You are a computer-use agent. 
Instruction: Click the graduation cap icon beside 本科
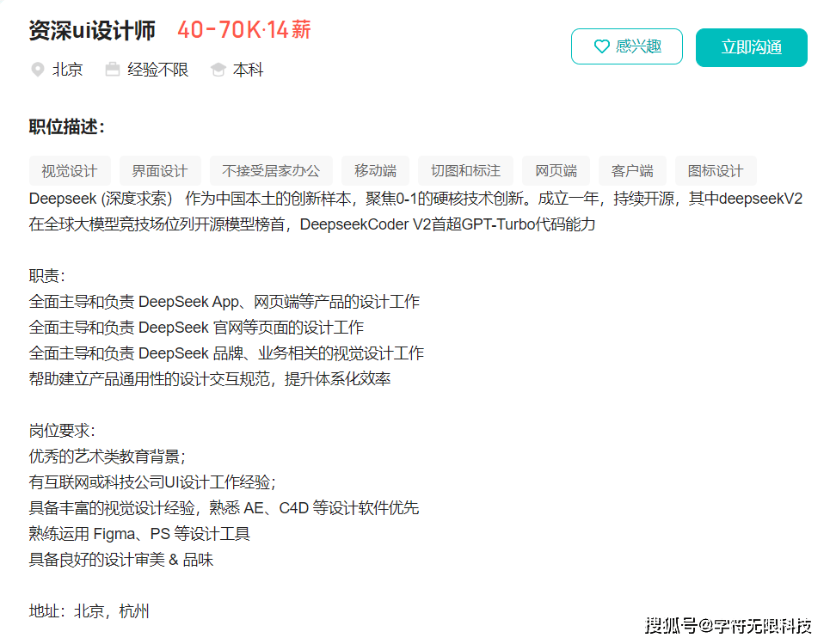(x=218, y=70)
